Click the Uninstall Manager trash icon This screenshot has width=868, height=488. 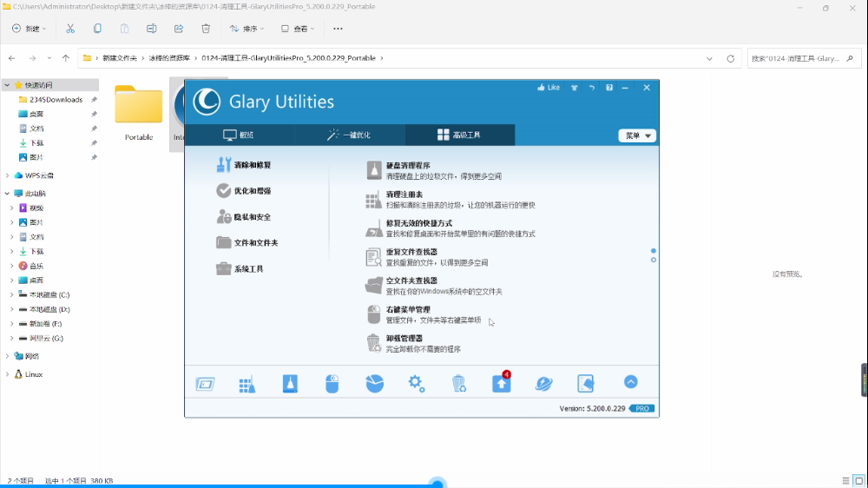tap(459, 384)
